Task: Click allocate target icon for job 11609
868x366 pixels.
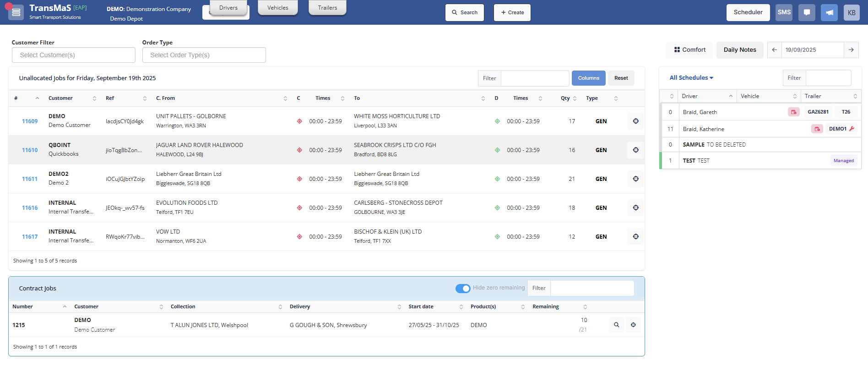Action: point(635,121)
